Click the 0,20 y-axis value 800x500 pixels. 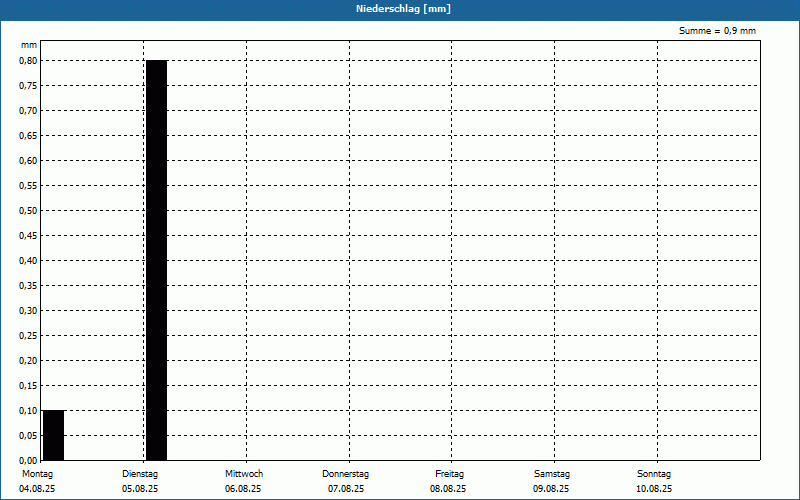(28, 361)
